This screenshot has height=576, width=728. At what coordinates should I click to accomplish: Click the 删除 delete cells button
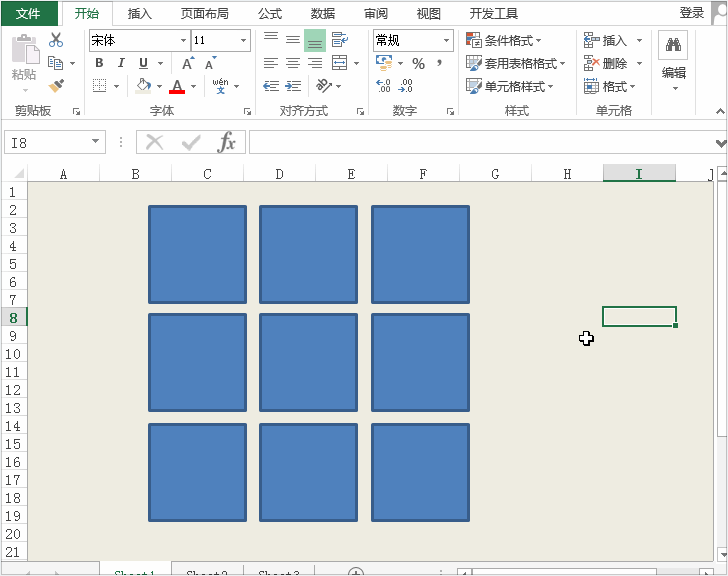606,63
